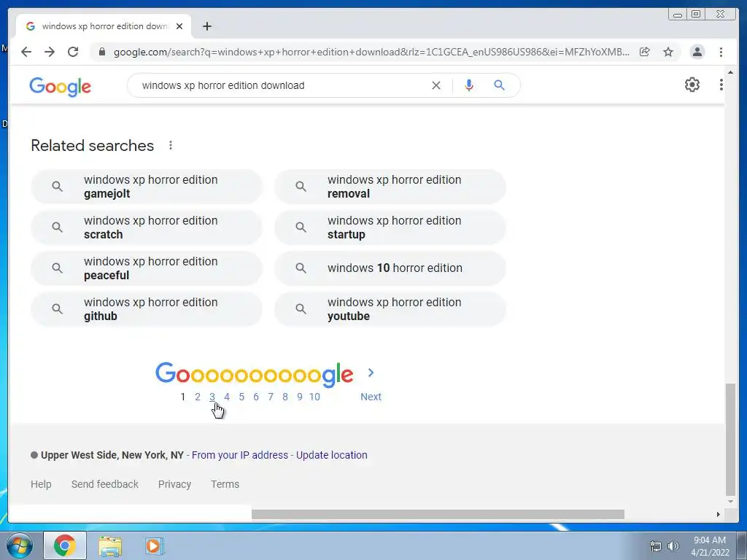Open From your IP address link
This screenshot has width=747, height=560.
(239, 455)
